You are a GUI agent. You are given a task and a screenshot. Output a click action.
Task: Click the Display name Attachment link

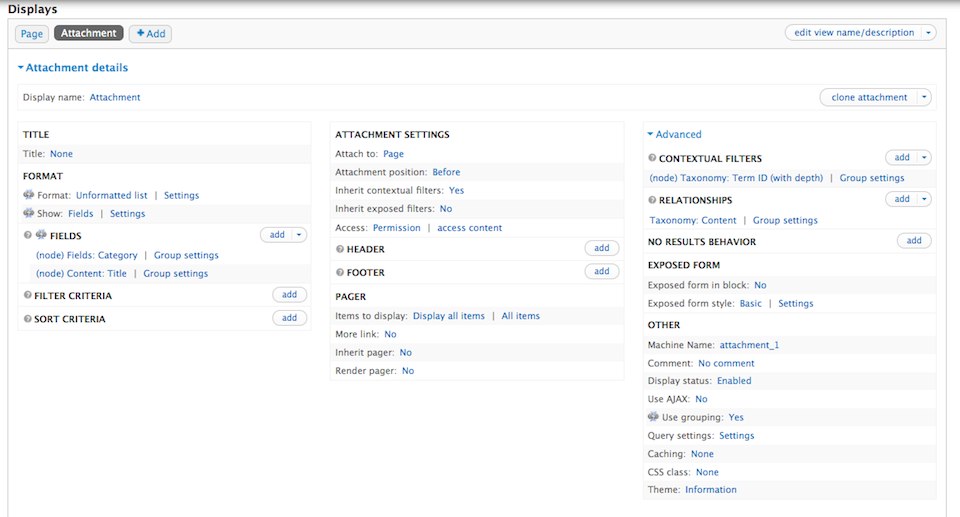(115, 97)
